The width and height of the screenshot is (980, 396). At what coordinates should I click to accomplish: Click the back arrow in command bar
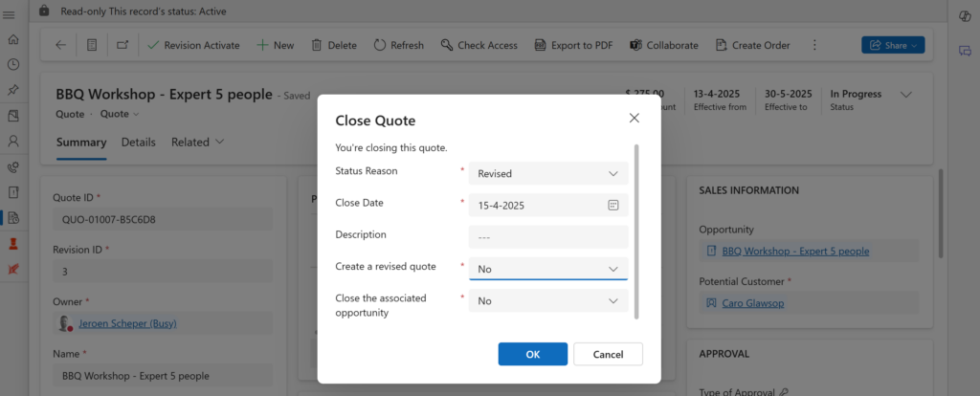pos(61,45)
